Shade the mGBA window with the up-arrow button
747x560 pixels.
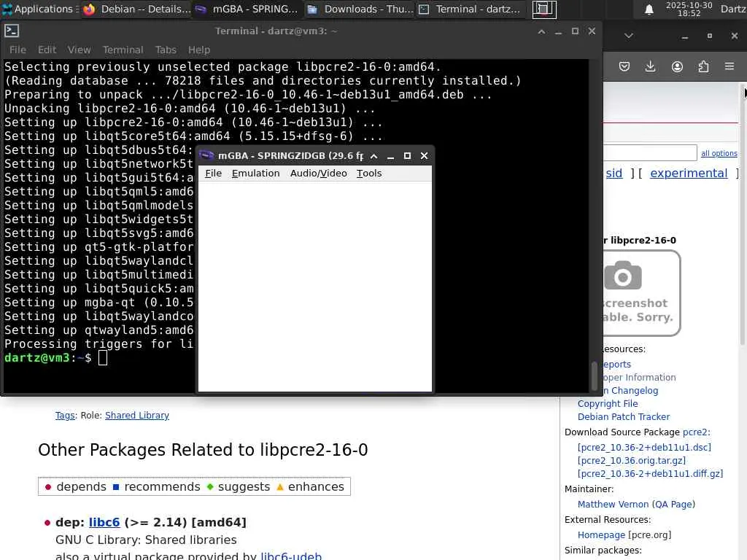(374, 156)
